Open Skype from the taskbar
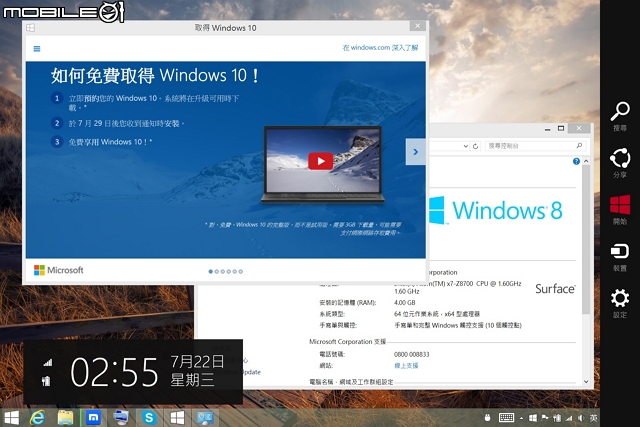The height and width of the screenshot is (427, 640). tap(149, 418)
